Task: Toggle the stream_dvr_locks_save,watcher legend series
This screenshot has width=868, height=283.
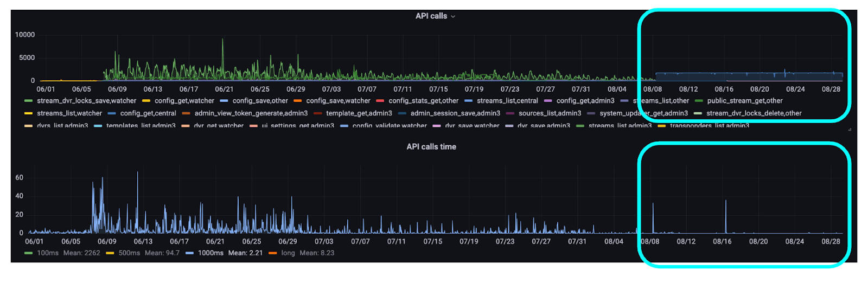Action: coord(86,101)
